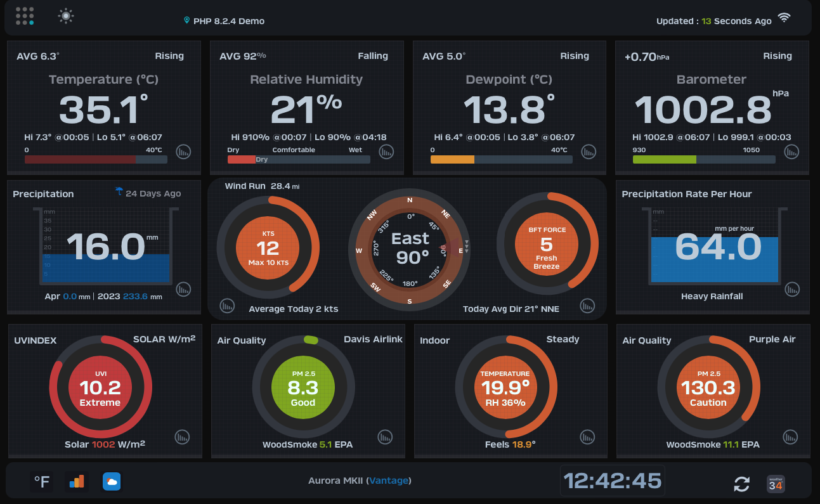This screenshot has height=504, width=820.
Task: Click the 35.1° temperature reading
Action: point(104,110)
